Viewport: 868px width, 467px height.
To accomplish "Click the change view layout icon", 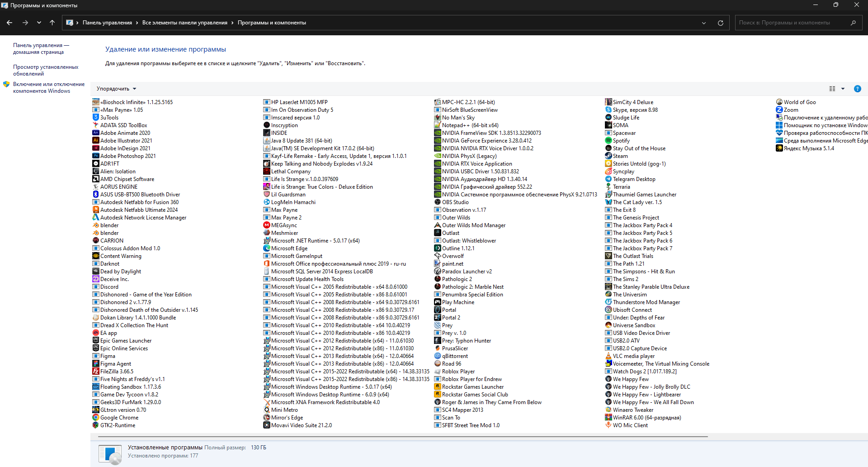I will point(832,89).
